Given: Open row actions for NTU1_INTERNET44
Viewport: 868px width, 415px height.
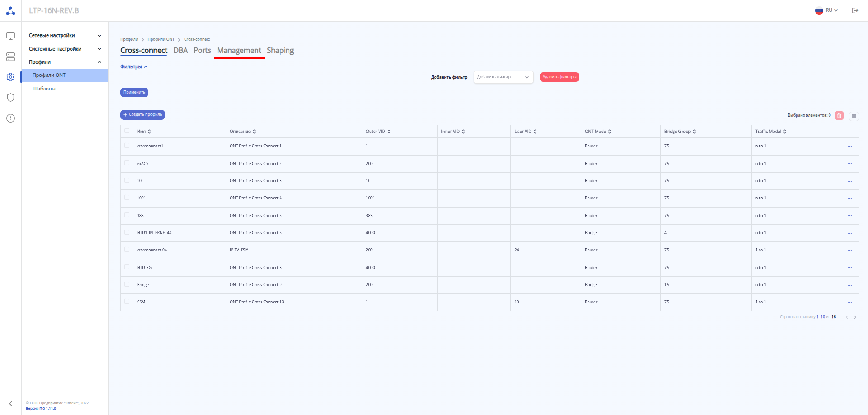Looking at the screenshot, I should (x=850, y=233).
